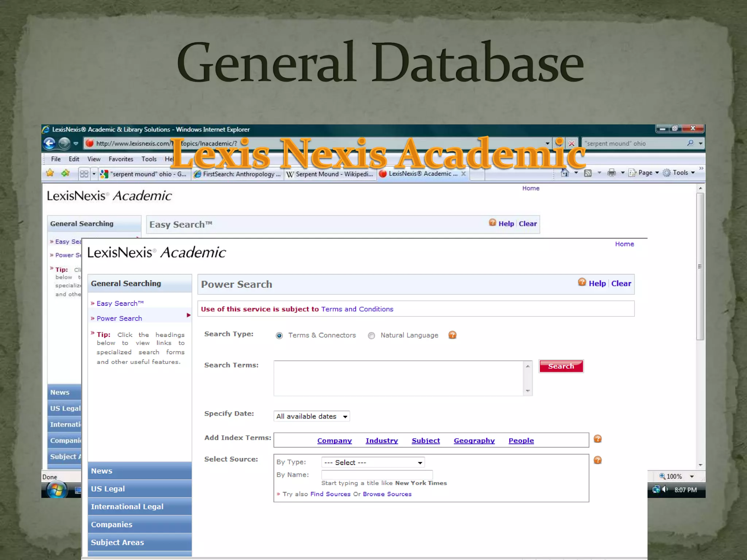
Task: Open All available dates dropdown
Action: [x=311, y=416]
